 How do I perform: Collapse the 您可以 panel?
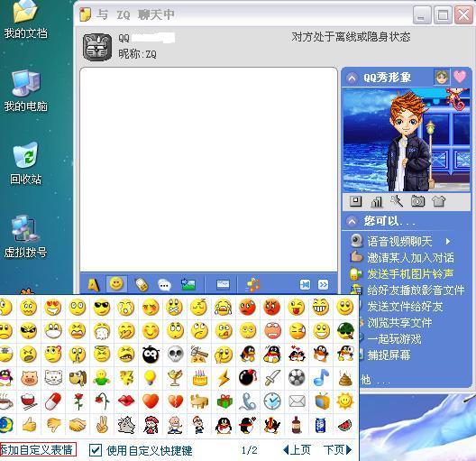[x=352, y=221]
